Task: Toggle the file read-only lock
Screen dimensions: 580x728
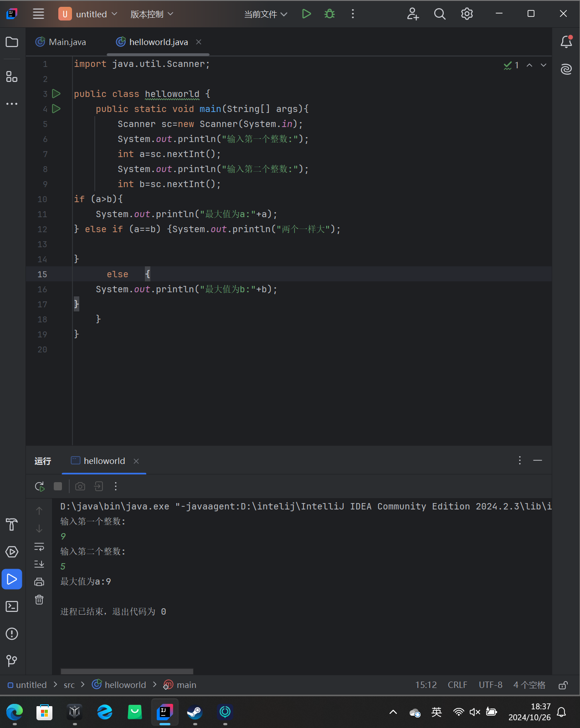Action: pos(563,685)
